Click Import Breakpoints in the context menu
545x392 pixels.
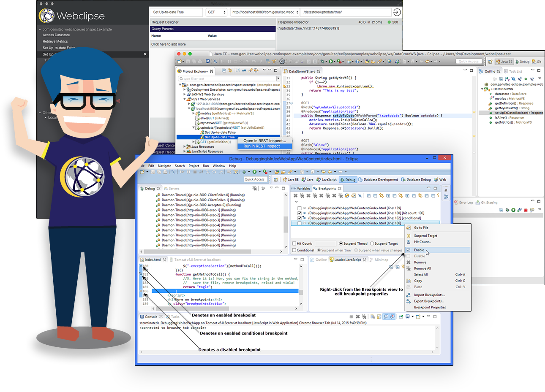coord(429,295)
